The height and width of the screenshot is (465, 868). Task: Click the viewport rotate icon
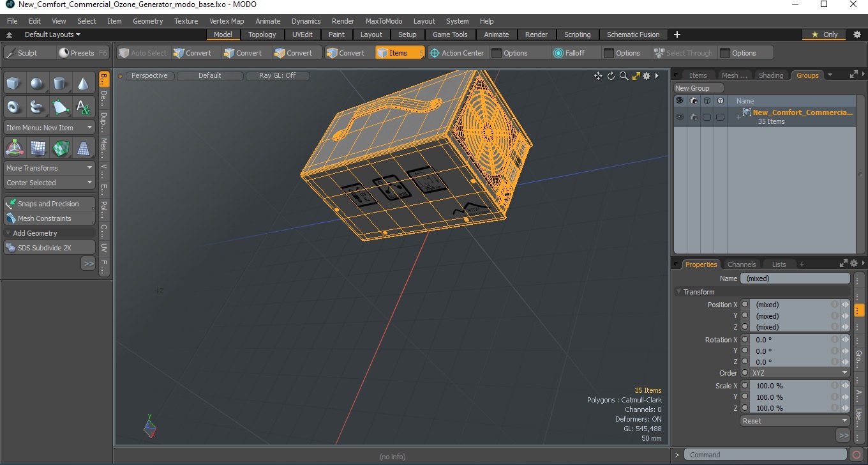611,76
